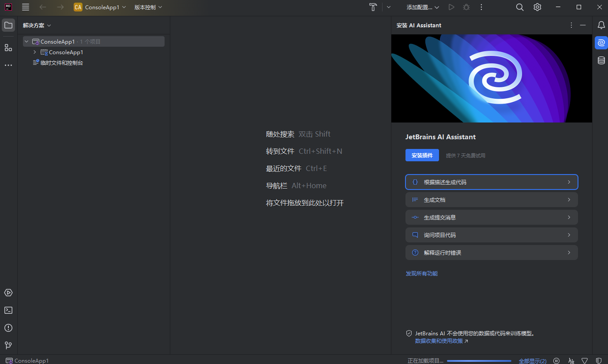608x364 pixels.
Task: Open the ConsoleApp1 solution dropdown
Action: (x=100, y=7)
